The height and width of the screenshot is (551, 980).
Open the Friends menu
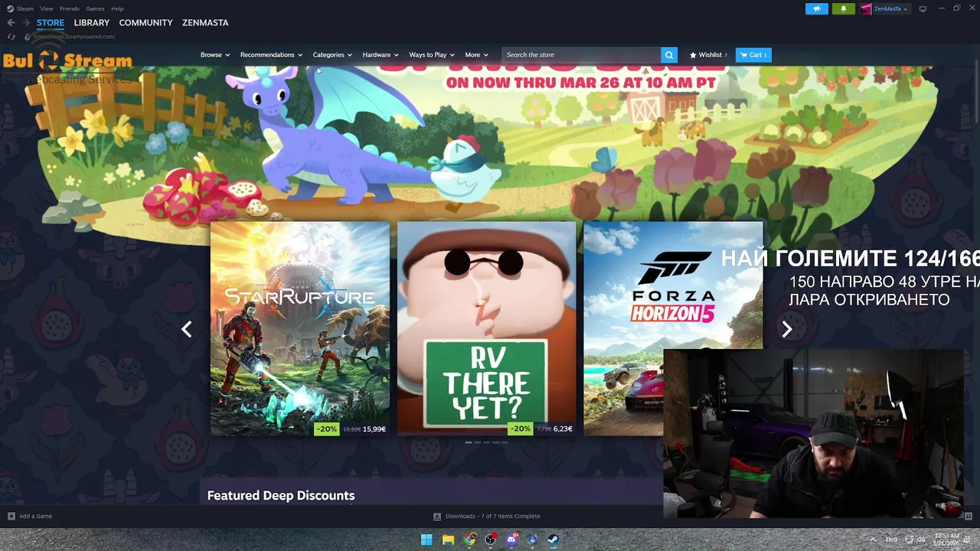(x=70, y=8)
